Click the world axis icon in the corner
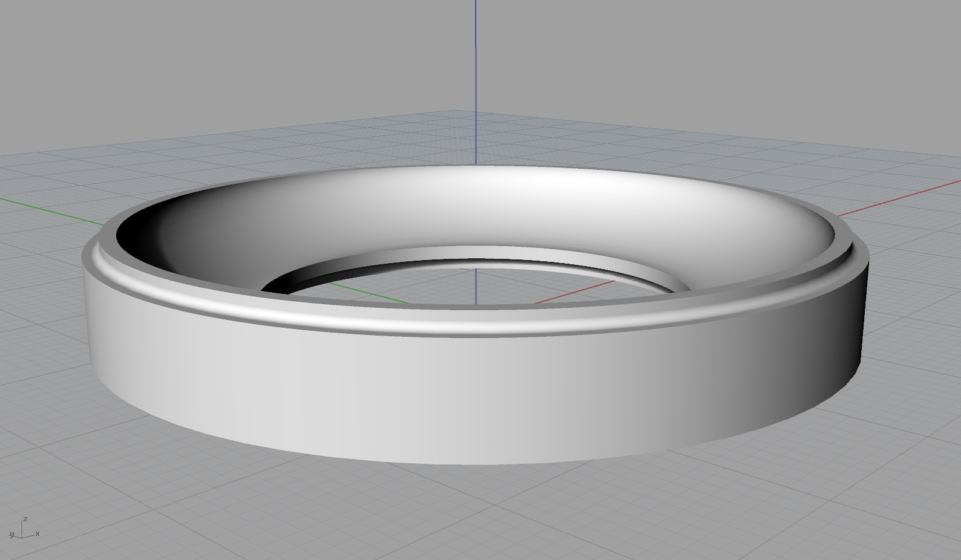Screen dimensions: 961x560 tap(24, 528)
